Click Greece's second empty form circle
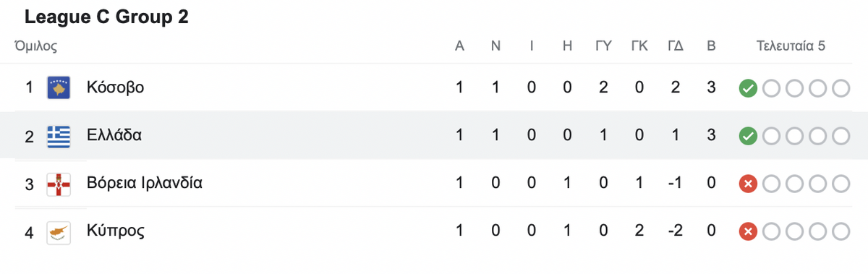This screenshot has width=868, height=274. tap(794, 136)
